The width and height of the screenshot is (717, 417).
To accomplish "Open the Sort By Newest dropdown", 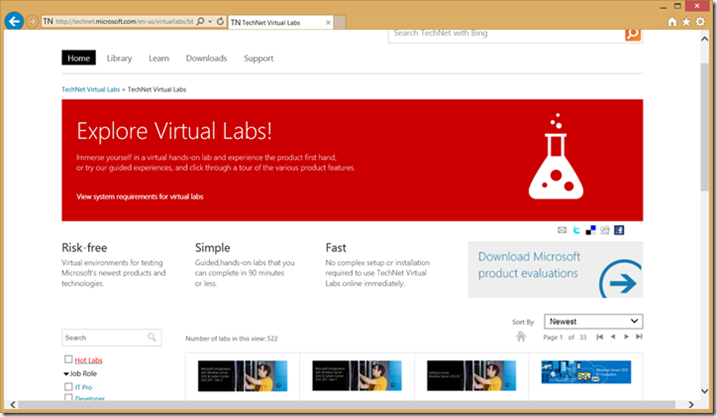I will pos(593,321).
